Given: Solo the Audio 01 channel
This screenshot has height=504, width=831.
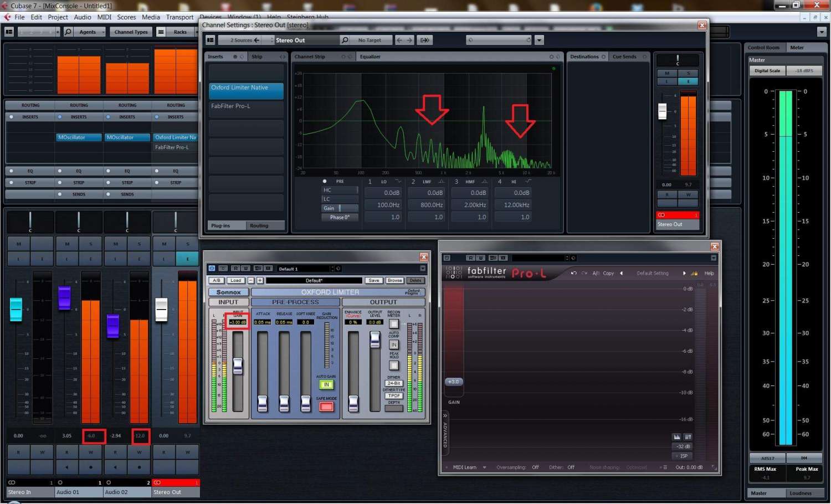Looking at the screenshot, I should pyautogui.click(x=91, y=244).
